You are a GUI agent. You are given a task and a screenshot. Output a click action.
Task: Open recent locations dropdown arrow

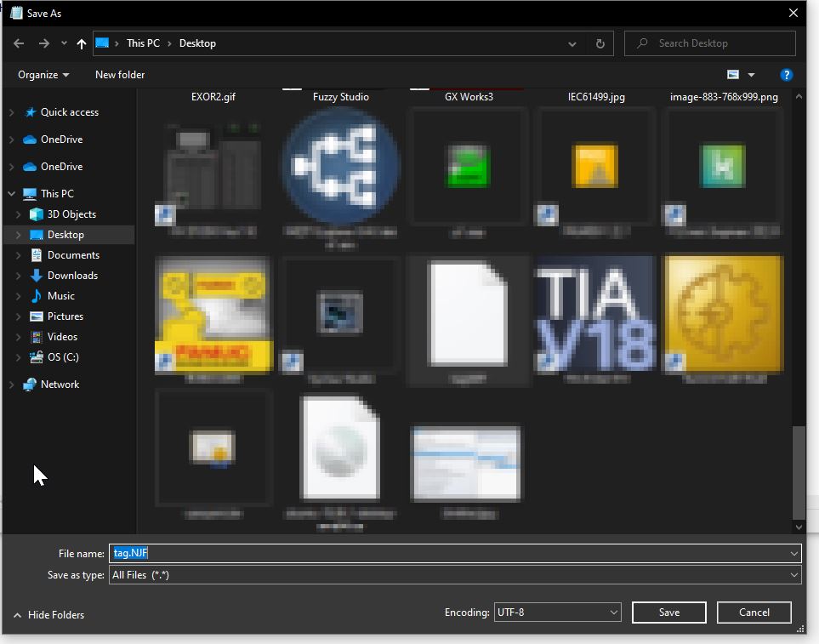[x=64, y=43]
